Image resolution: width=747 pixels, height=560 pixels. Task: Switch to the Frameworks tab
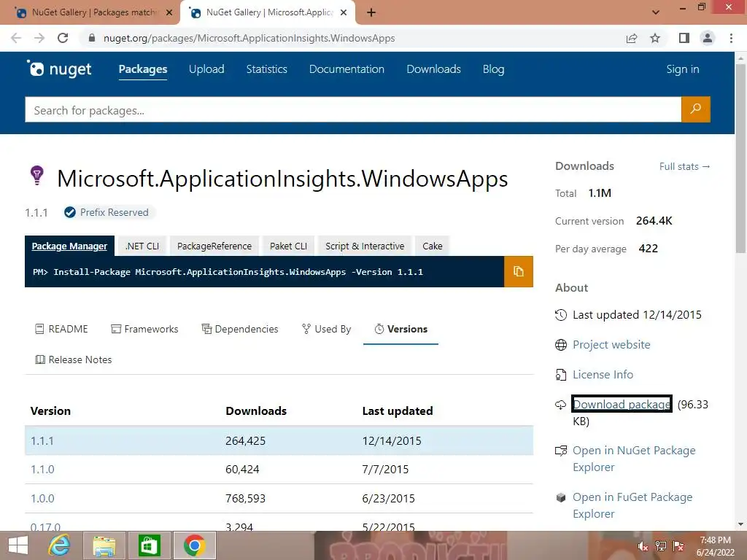[145, 329]
